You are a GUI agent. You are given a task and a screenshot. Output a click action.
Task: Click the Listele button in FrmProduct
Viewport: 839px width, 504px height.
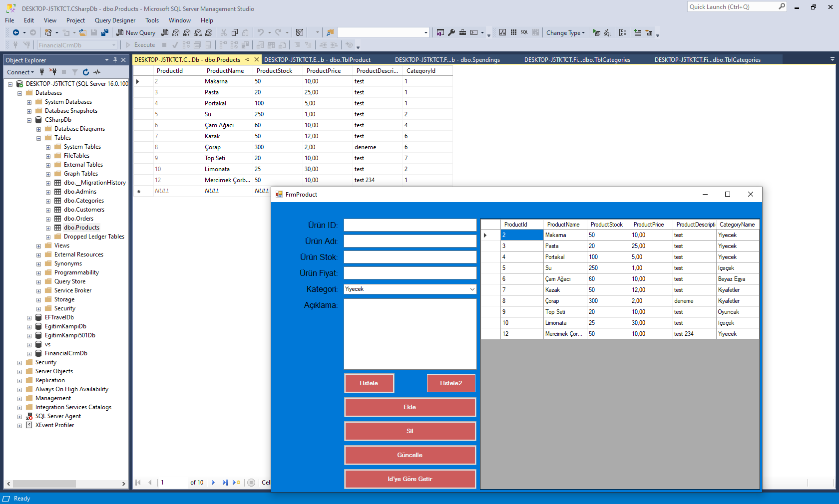369,383
